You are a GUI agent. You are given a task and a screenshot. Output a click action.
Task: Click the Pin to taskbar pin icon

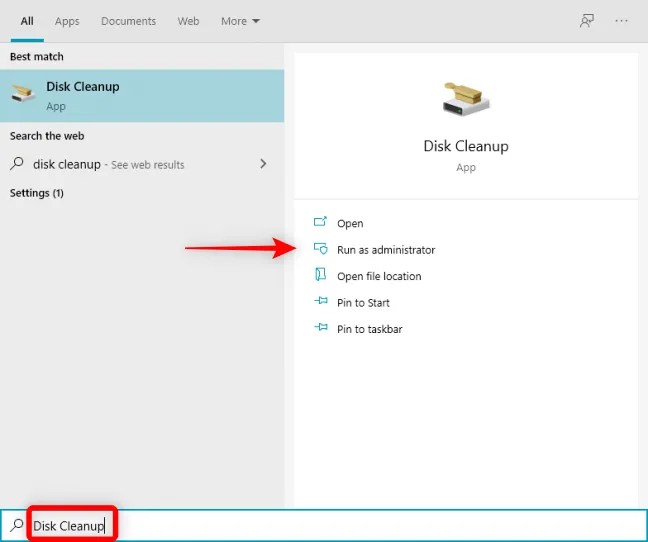pyautogui.click(x=321, y=327)
